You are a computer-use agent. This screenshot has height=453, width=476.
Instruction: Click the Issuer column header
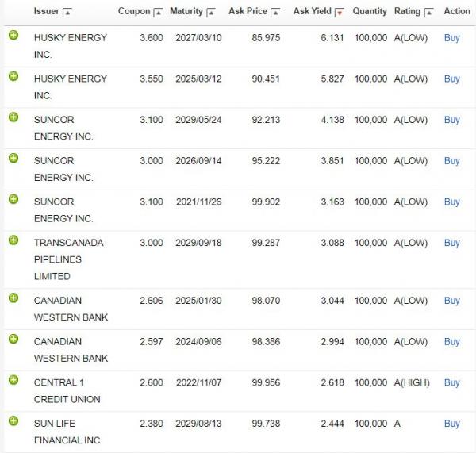pyautogui.click(x=47, y=11)
